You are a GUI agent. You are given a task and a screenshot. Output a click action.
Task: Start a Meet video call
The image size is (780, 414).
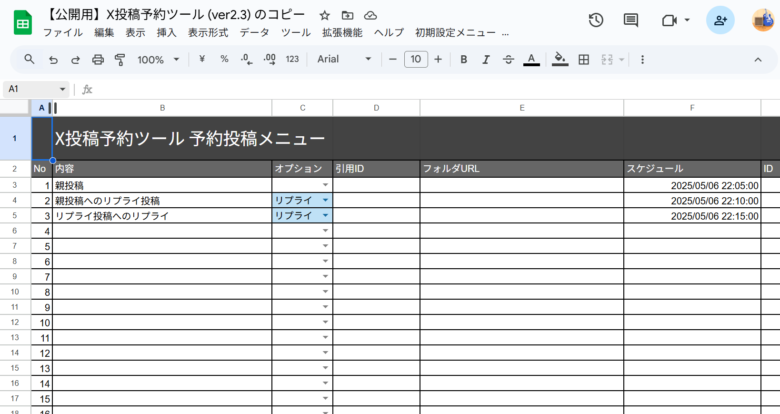coord(670,20)
